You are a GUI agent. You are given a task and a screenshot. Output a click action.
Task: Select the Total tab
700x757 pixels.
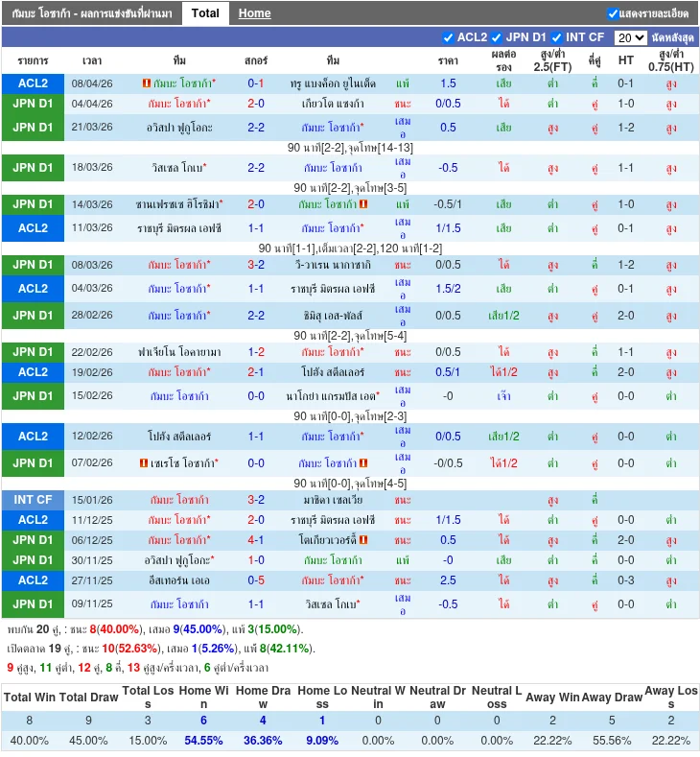(x=205, y=13)
